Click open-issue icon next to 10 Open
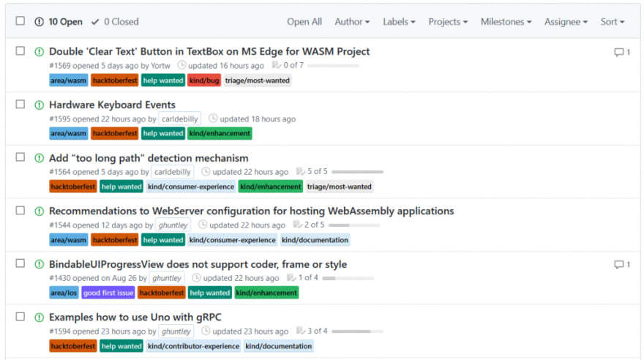The height and width of the screenshot is (360, 644). [x=39, y=22]
